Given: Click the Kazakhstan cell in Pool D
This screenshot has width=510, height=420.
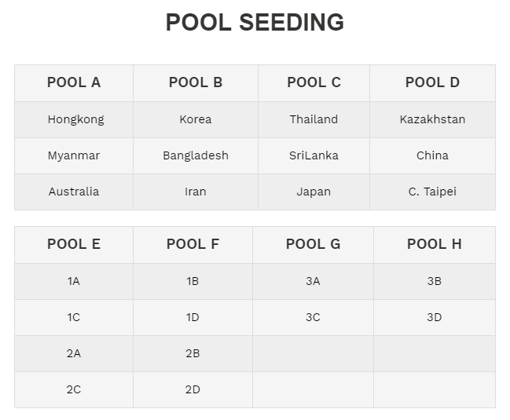Looking at the screenshot, I should [432, 119].
